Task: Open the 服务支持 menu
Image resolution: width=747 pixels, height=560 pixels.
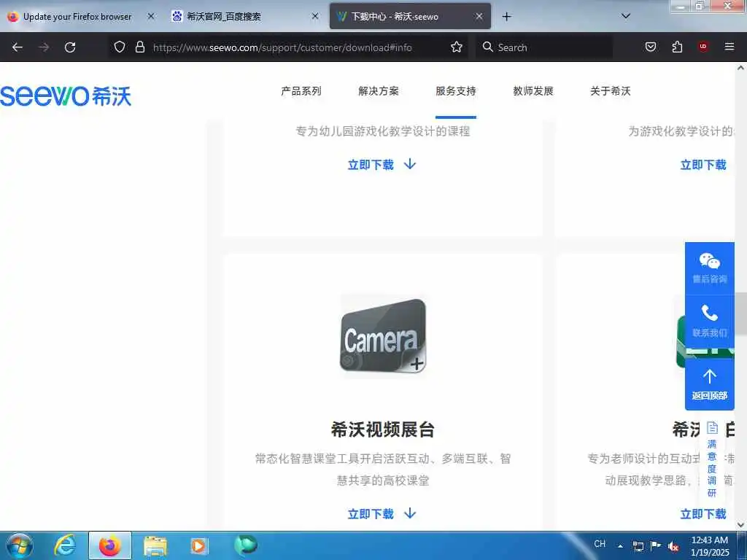Action: 456,91
